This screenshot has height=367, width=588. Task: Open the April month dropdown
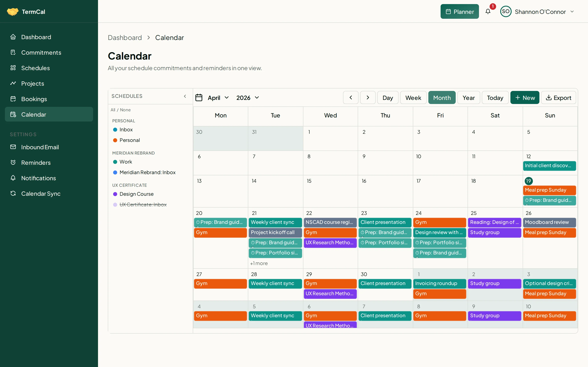coord(217,98)
